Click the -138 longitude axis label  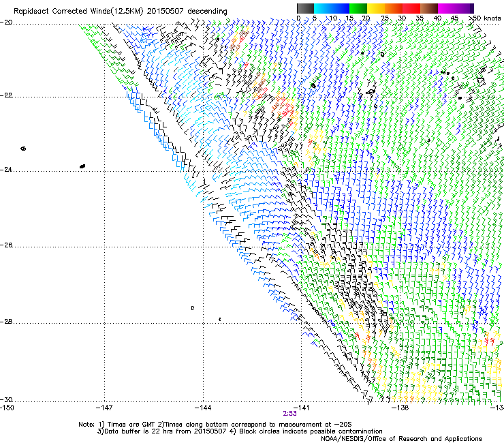point(400,408)
